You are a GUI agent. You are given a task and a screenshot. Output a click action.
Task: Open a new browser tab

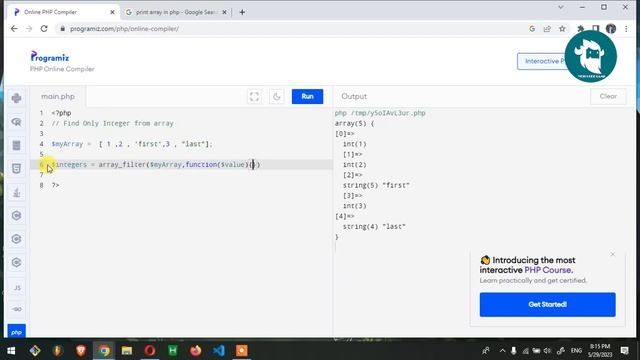point(242,12)
